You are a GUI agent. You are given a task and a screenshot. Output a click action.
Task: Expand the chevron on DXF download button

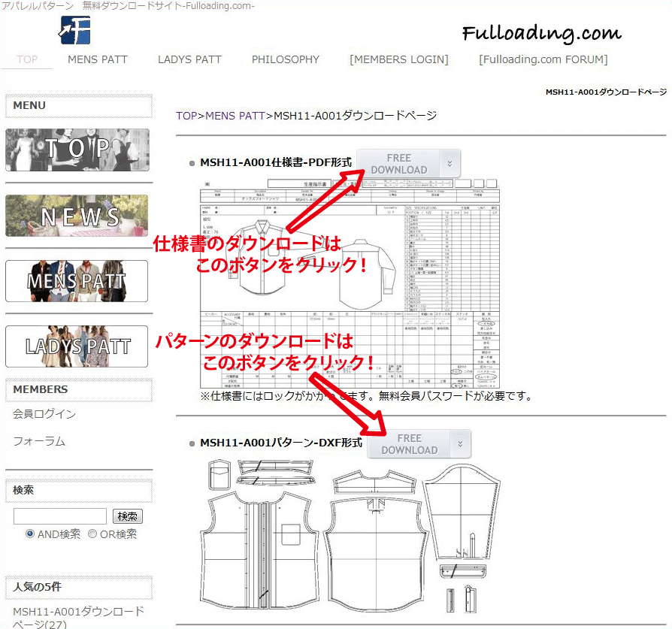coord(461,444)
